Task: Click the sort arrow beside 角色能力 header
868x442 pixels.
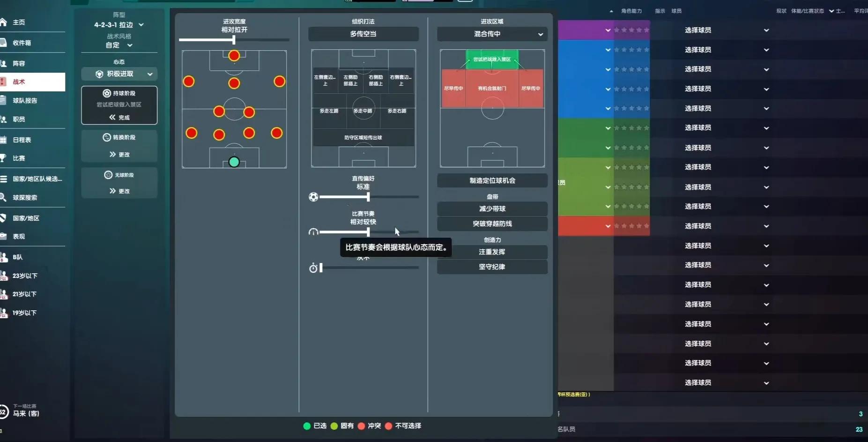Action: point(611,11)
